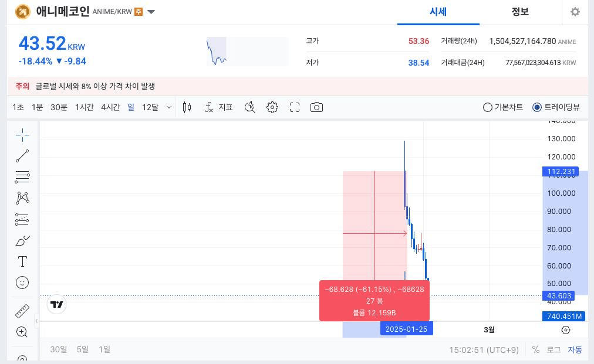Click the 주의 warning notice banner

298,86
